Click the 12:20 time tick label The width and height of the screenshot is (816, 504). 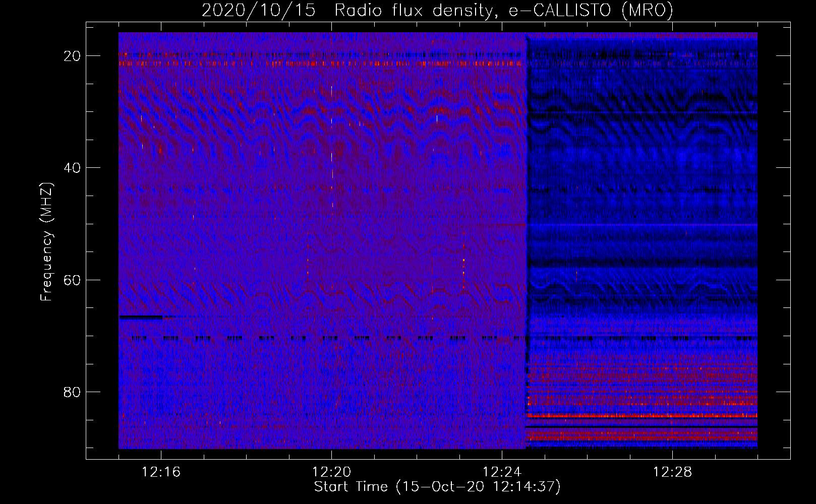(331, 472)
